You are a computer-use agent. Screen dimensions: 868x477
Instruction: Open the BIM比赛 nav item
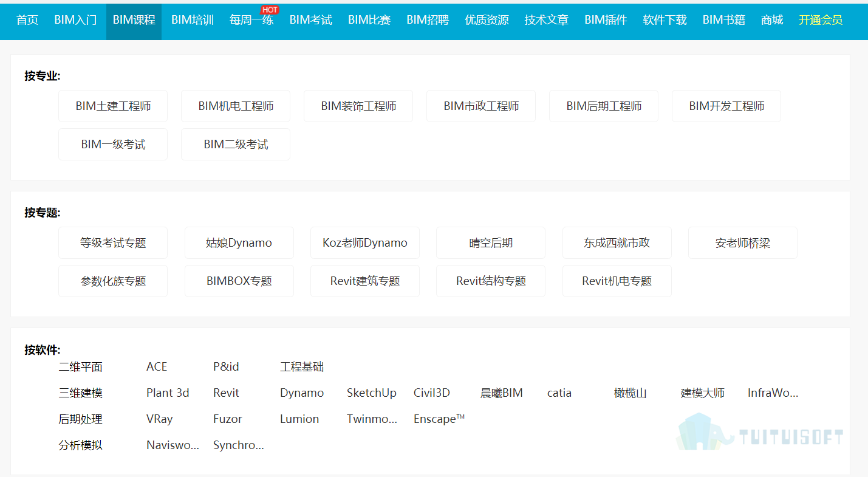[x=369, y=20]
